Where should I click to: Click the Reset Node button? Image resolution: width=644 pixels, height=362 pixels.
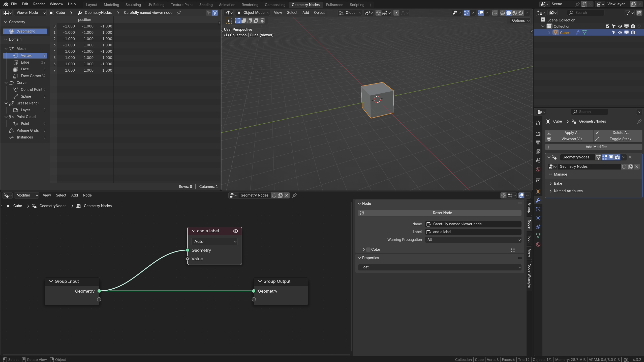click(x=440, y=213)
